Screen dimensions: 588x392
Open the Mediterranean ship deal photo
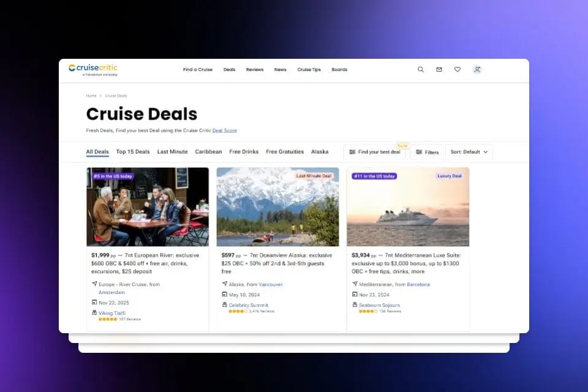(408, 206)
